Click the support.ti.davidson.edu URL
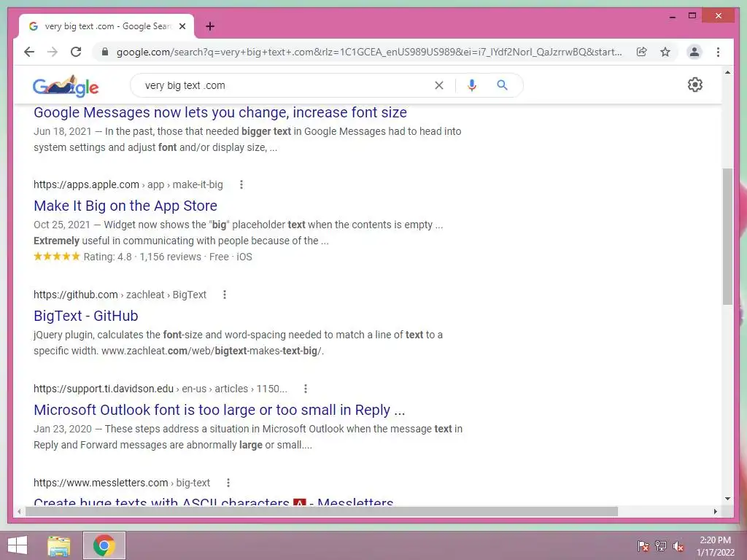The image size is (747, 560). [x=160, y=389]
